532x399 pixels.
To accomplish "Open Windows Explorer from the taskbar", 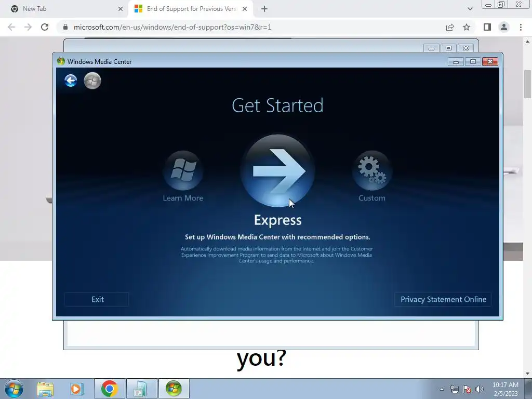I will (45, 389).
